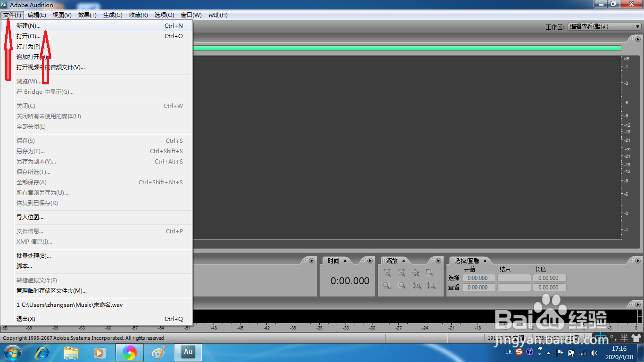Viewport: 644px width, 362px height.
Task: Choose 管理临时存储区文件夹(M)... entry
Action: point(97,291)
